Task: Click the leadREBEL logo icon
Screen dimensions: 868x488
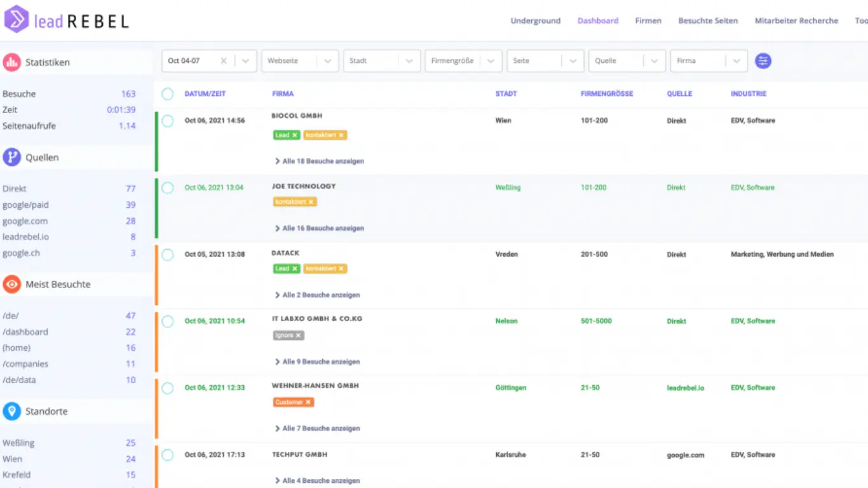Action: [17, 19]
